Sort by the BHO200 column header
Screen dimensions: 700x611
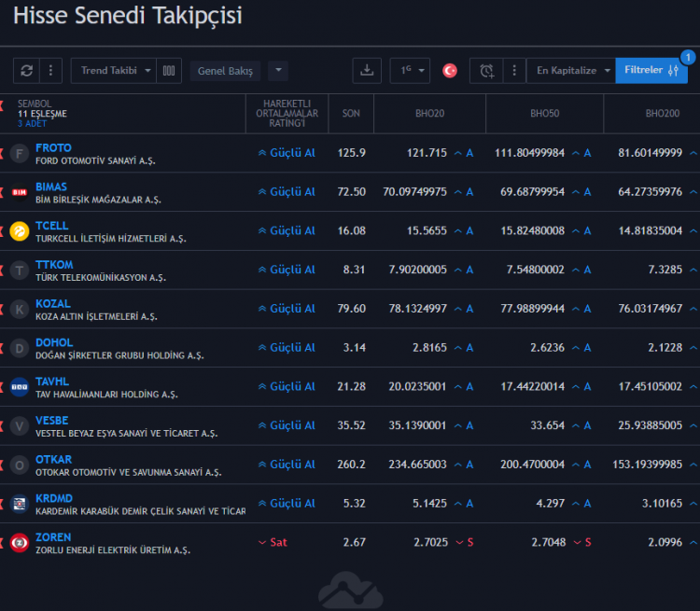tap(663, 114)
